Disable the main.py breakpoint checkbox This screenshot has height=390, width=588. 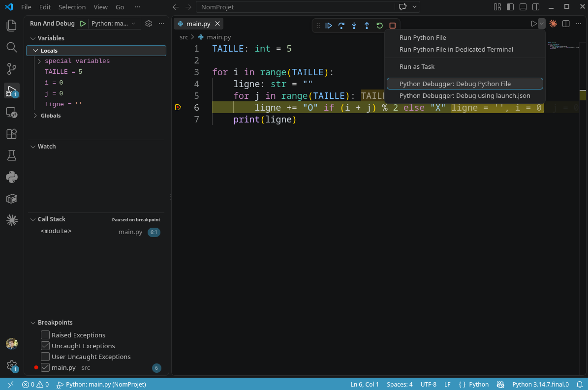45,367
